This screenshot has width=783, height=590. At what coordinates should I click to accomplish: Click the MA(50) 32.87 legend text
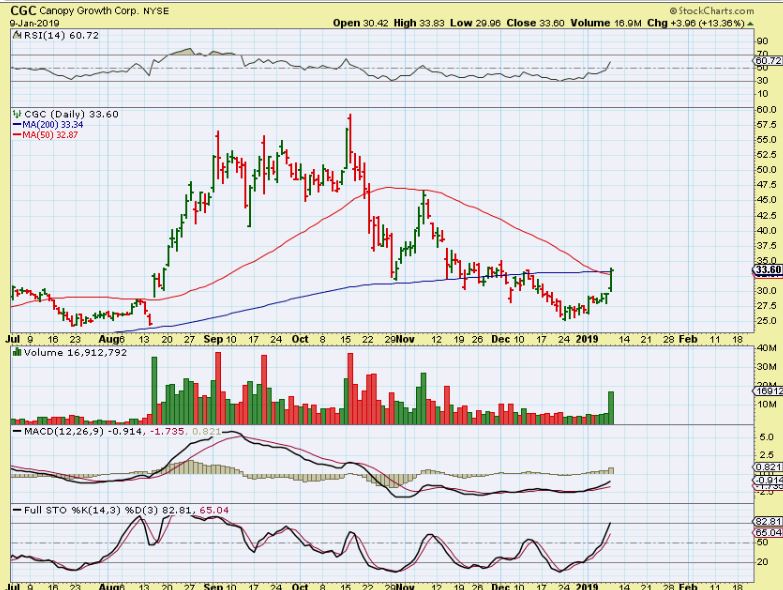50,135
